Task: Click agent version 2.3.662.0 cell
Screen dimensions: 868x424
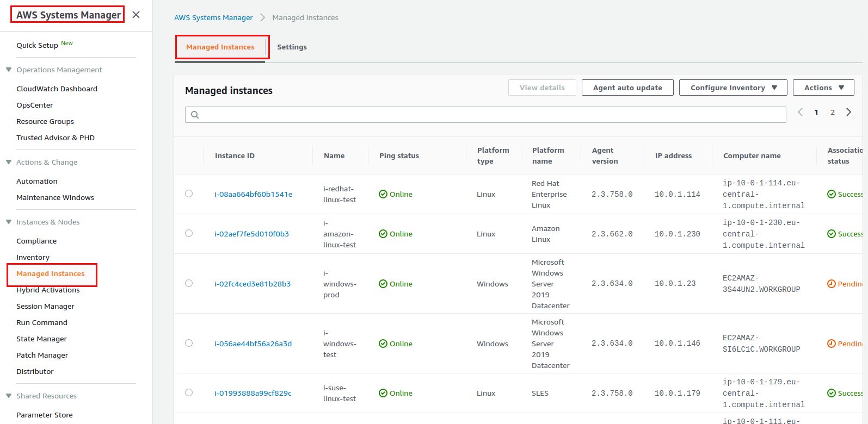Action: click(x=612, y=234)
